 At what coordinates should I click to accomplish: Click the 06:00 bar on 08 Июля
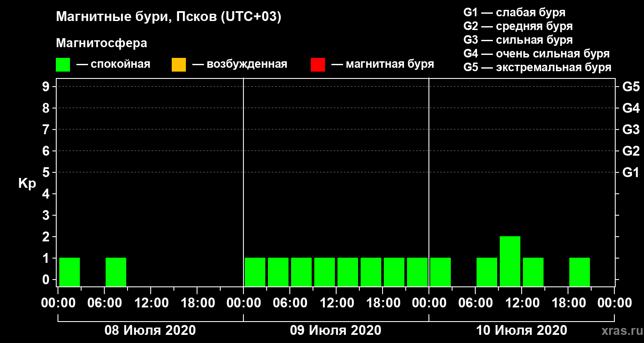pos(116,272)
